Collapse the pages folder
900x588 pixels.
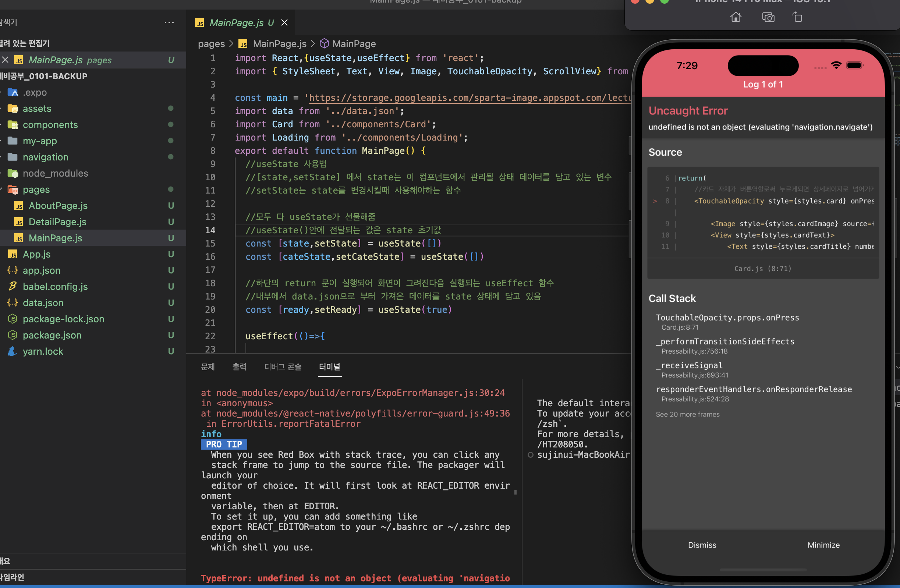[x=36, y=189]
